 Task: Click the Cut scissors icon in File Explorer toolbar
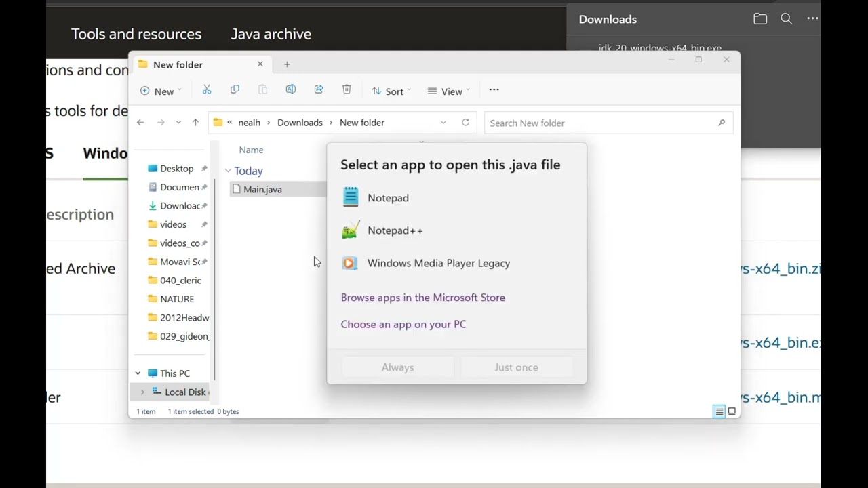[x=207, y=90]
